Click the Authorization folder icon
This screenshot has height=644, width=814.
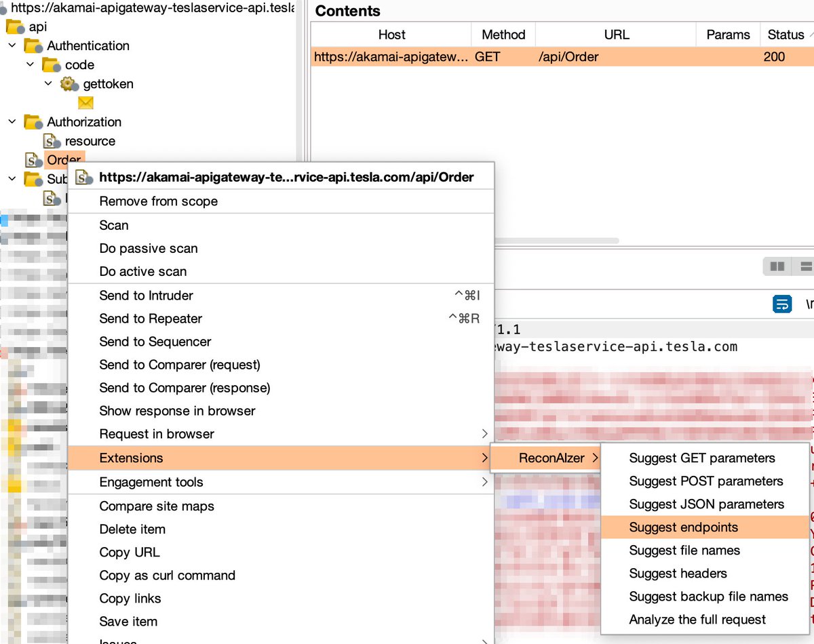click(32, 122)
